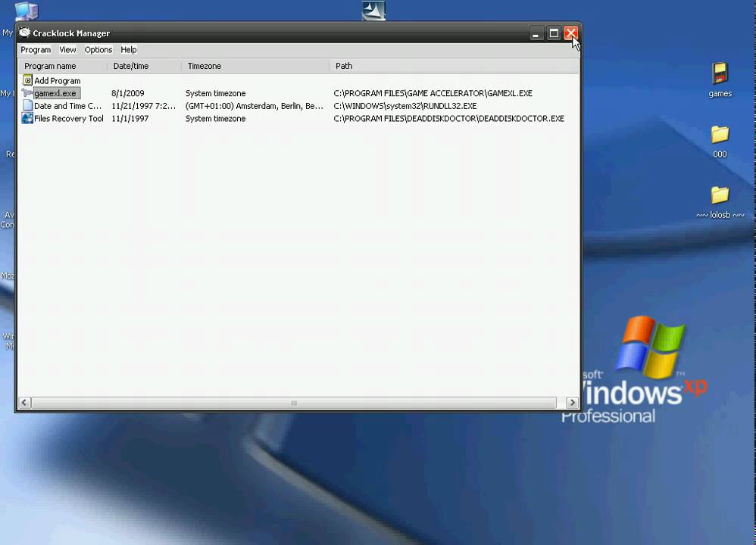Viewport: 756px width, 545px height.
Task: Open the Program menu
Action: (x=36, y=50)
